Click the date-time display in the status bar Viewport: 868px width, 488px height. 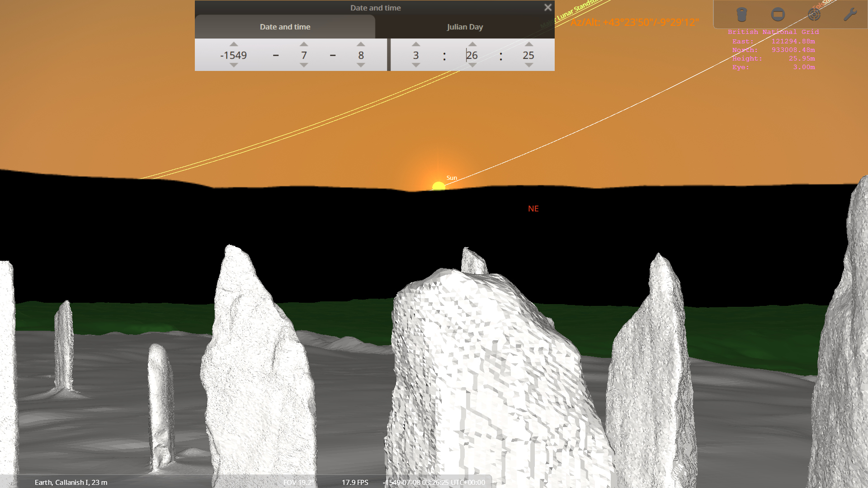tap(433, 482)
